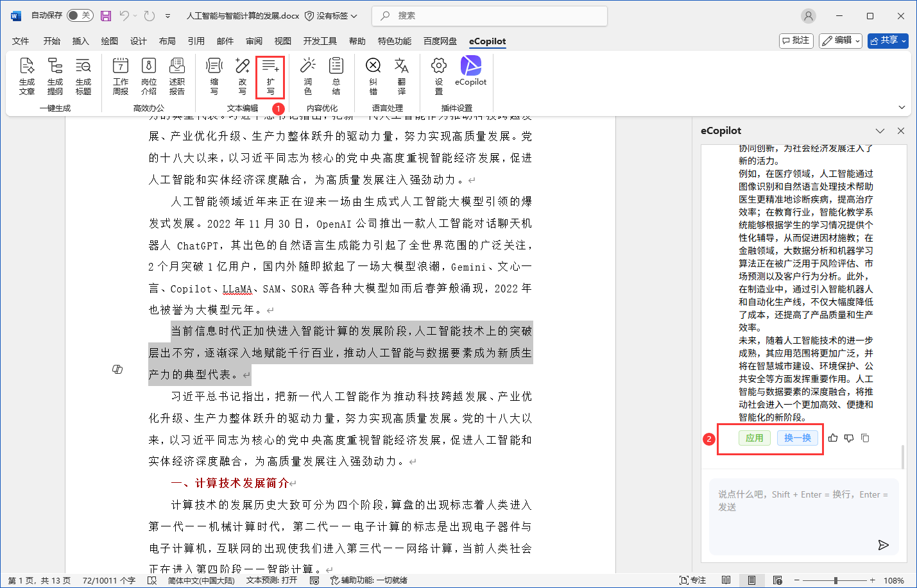Screen dimensions: 917x588
Task: Click the 扩写 (expand writing) icon
Action: [270, 76]
